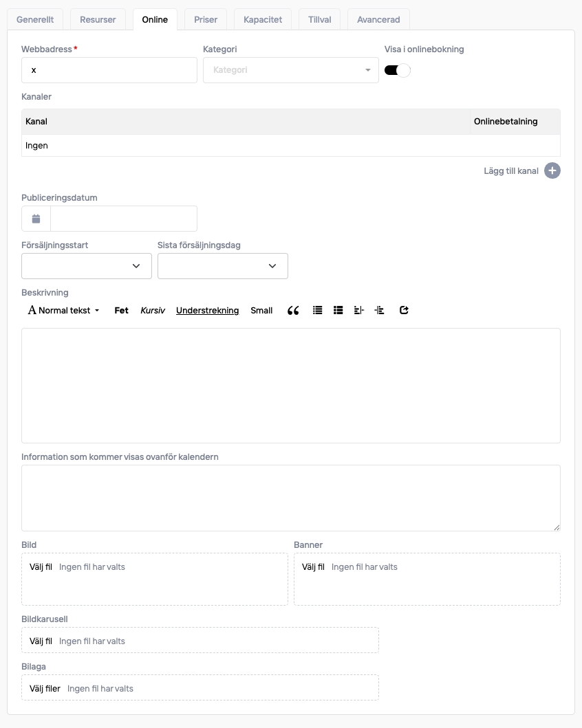Viewport: 582px width, 728px height.
Task: Click the indent icon in toolbar
Action: click(379, 311)
